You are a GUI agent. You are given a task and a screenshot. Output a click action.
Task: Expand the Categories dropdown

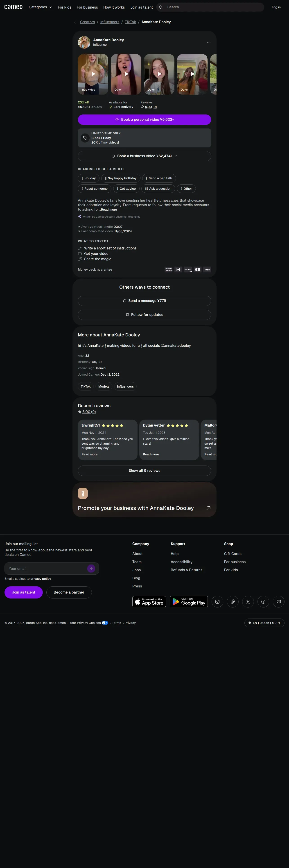pos(40,7)
